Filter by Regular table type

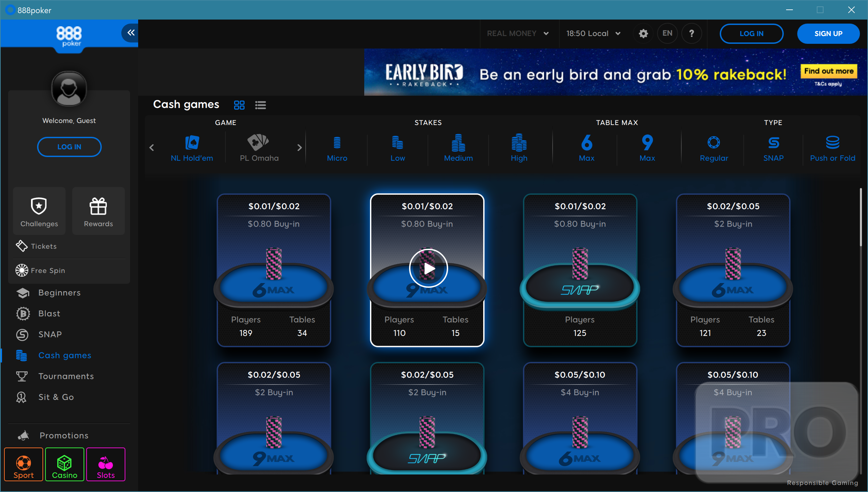point(714,148)
